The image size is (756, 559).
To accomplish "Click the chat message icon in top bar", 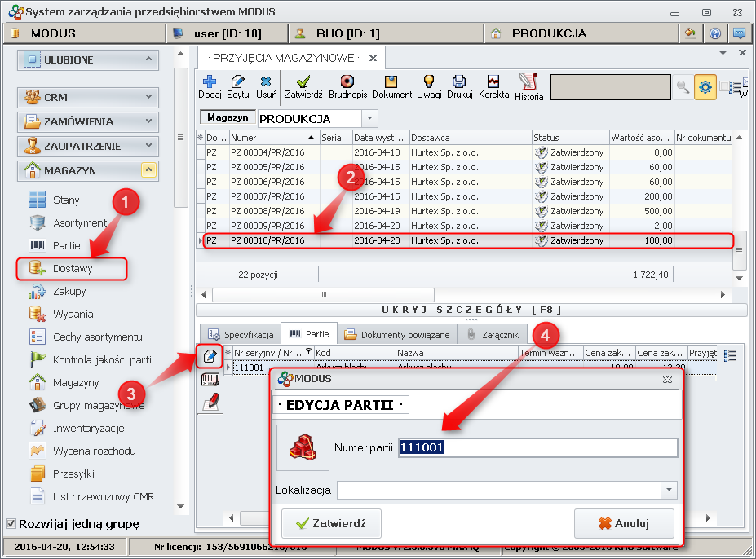I will (x=739, y=33).
